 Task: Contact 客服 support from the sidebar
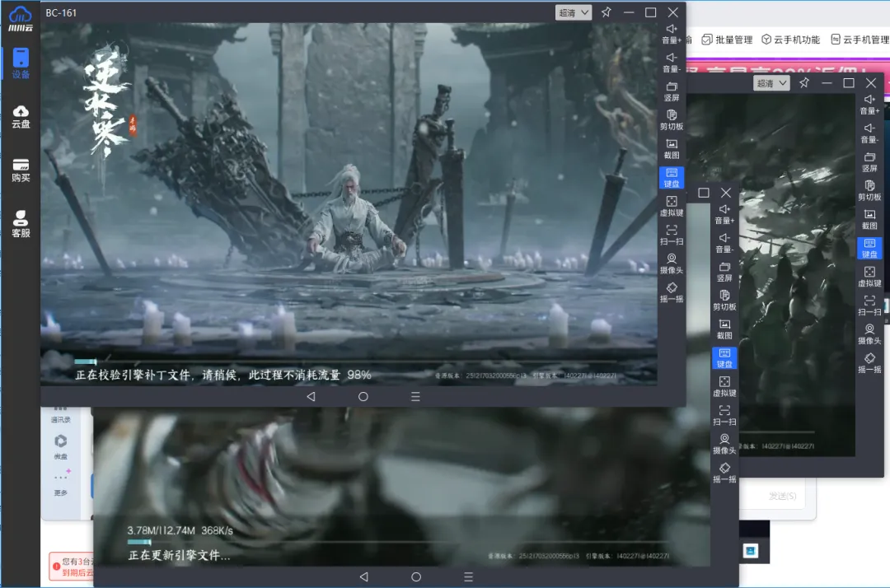point(21,224)
